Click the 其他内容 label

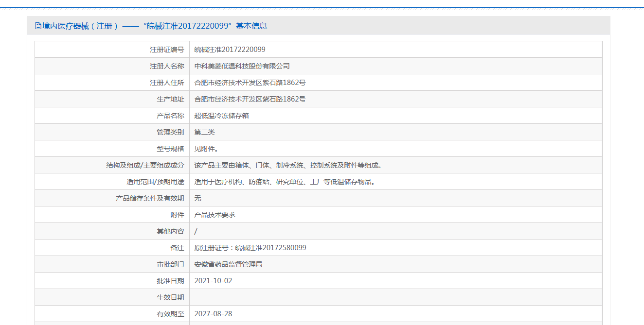coord(170,231)
